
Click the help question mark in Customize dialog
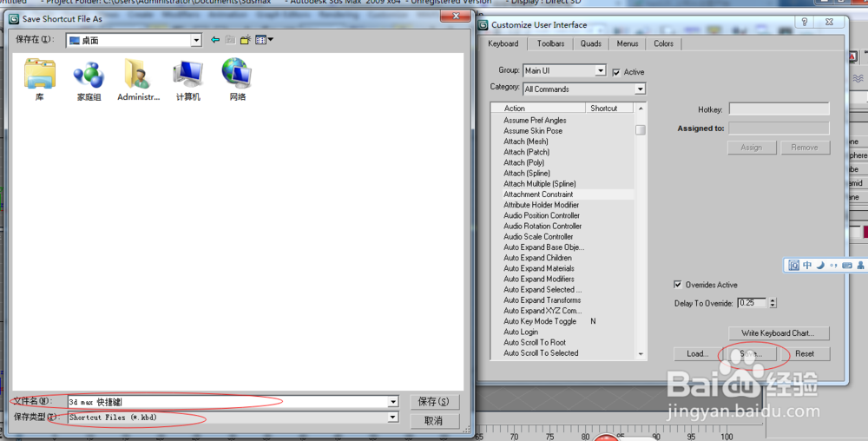tap(805, 22)
